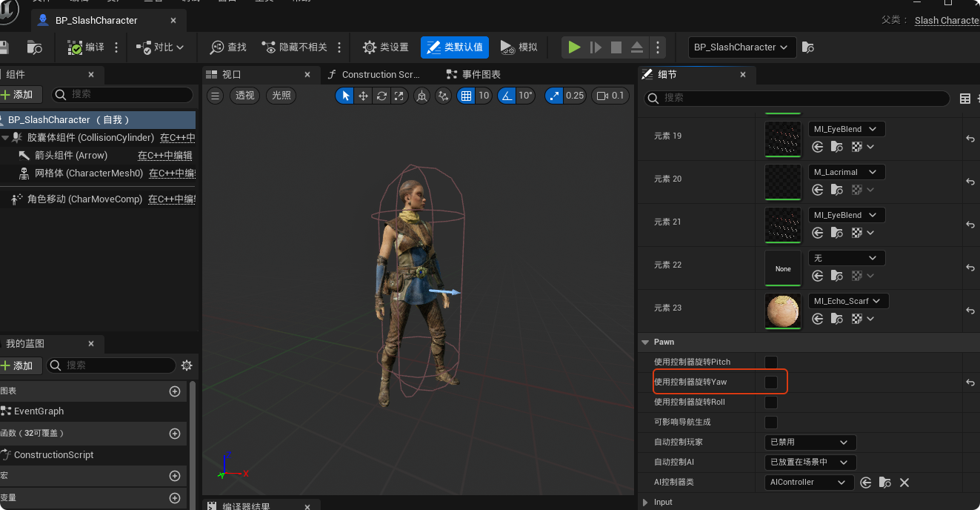Open the compile options menu dots
980x510 pixels.
pyautogui.click(x=116, y=47)
